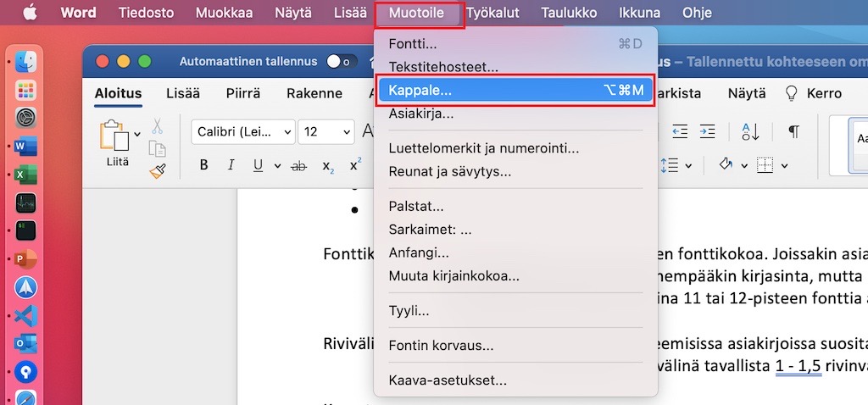Open the Paste (Liitä) clipboard button
Image resolution: width=868 pixels, height=405 pixels.
[114, 136]
